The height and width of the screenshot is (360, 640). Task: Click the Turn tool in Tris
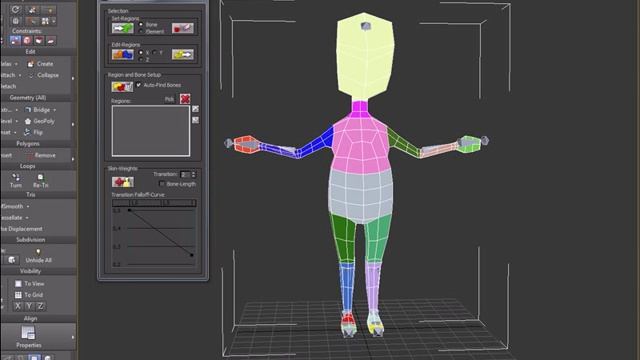click(16, 180)
